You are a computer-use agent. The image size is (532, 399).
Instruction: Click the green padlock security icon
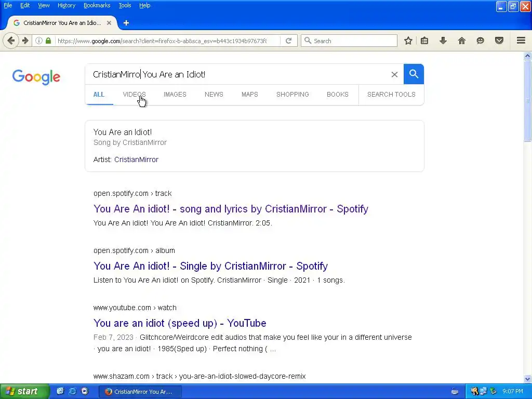(48, 41)
